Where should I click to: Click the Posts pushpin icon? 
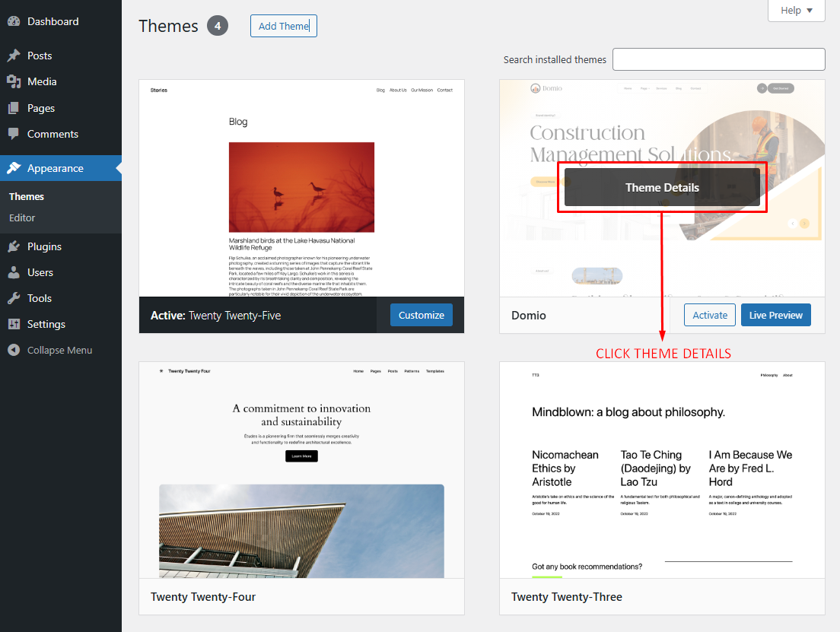[14, 56]
